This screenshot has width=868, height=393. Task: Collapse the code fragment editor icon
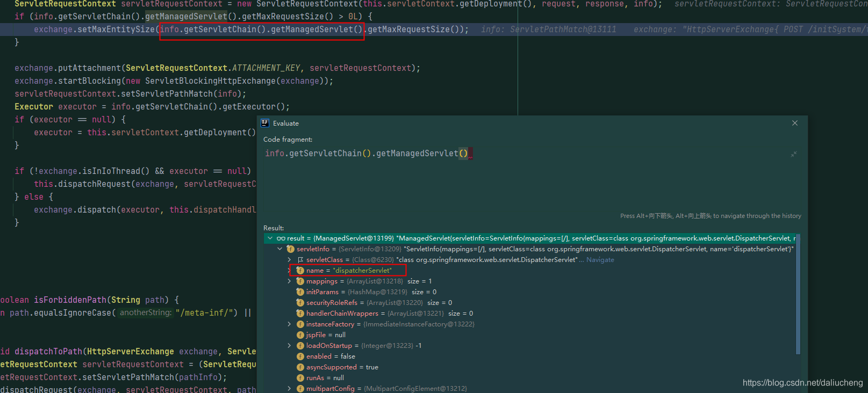pos(793,154)
